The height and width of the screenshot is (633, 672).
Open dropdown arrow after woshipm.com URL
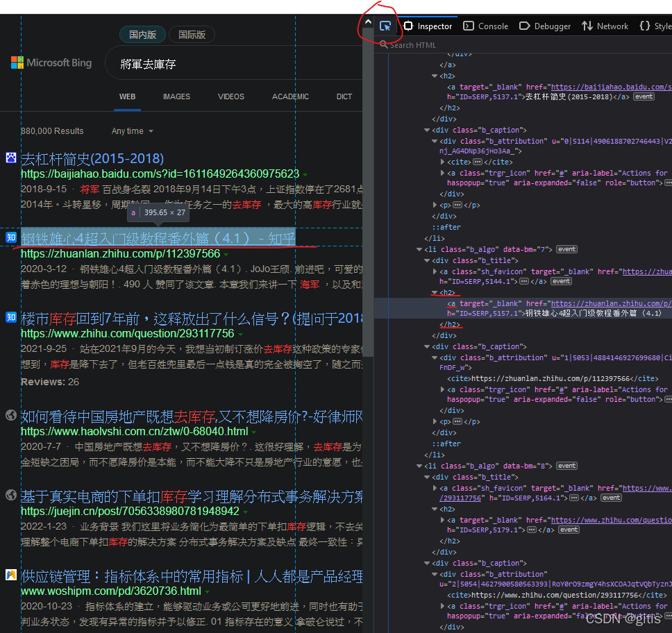(207, 592)
